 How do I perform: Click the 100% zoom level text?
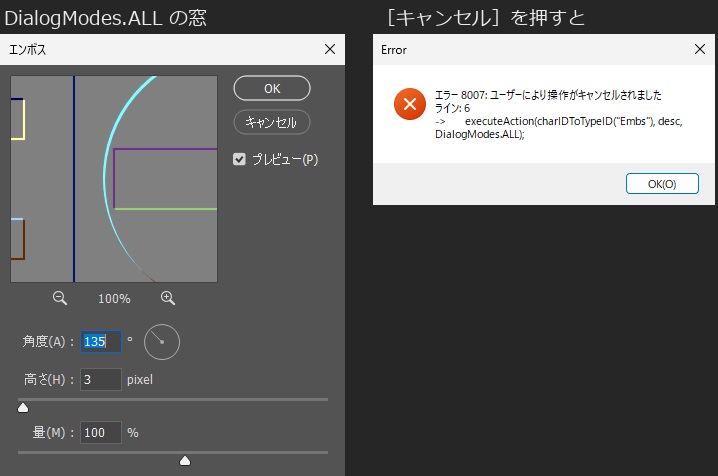point(114,299)
